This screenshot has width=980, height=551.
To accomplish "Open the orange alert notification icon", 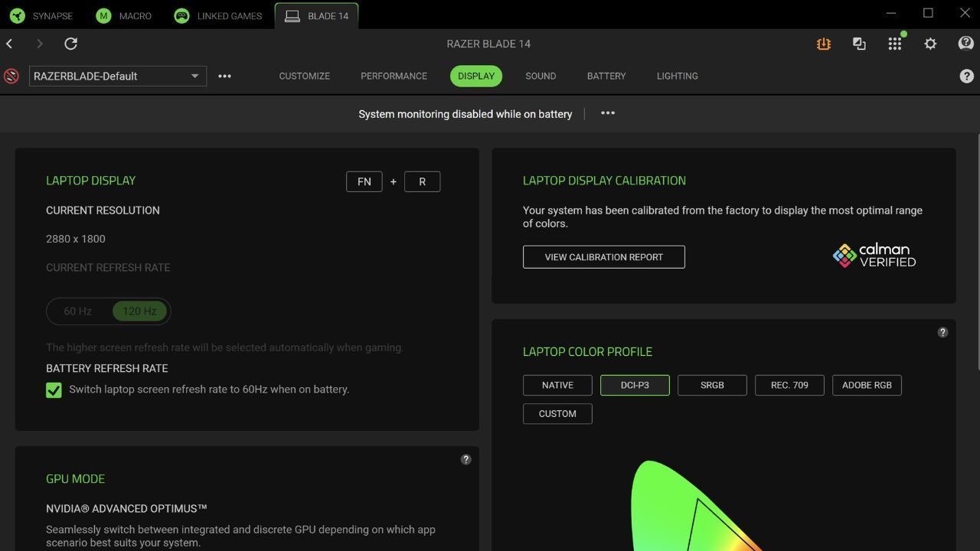I will [823, 44].
